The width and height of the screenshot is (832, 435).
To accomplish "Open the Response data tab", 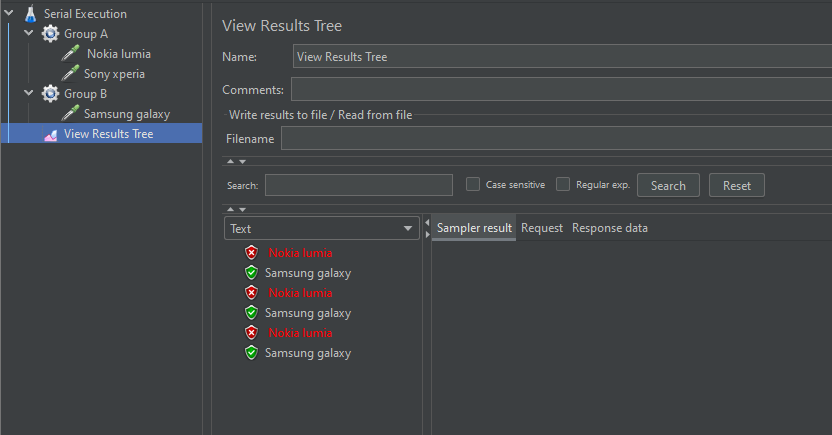I will tap(610, 228).
